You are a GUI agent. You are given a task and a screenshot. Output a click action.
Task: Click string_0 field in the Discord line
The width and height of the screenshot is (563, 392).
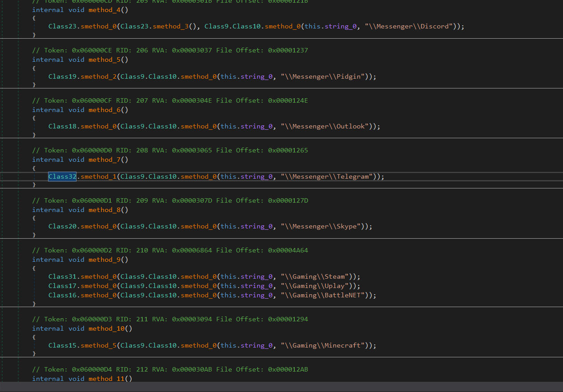(x=340, y=26)
